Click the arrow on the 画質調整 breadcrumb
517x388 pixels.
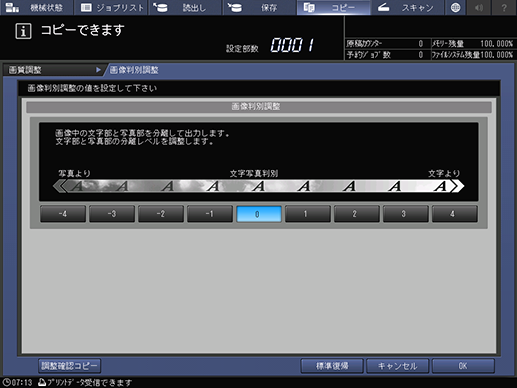(x=98, y=70)
